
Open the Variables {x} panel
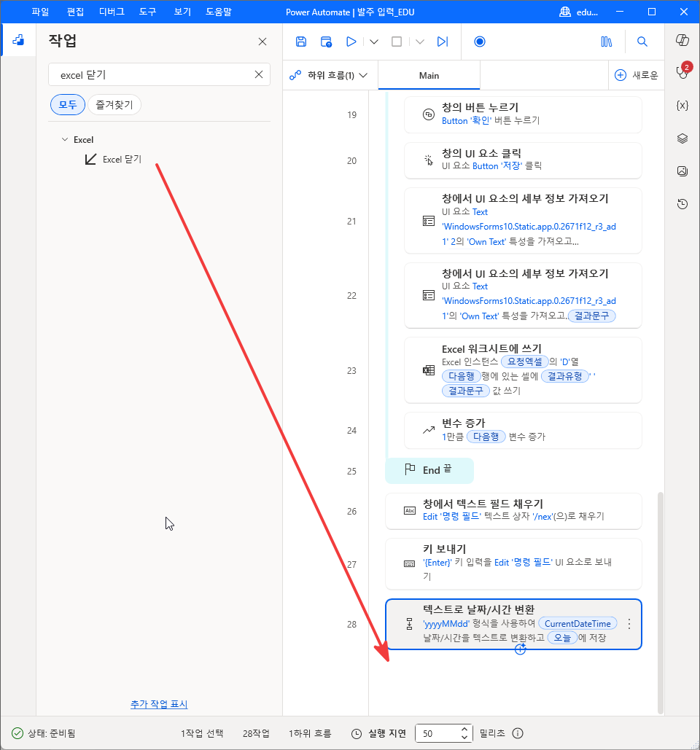click(x=682, y=105)
